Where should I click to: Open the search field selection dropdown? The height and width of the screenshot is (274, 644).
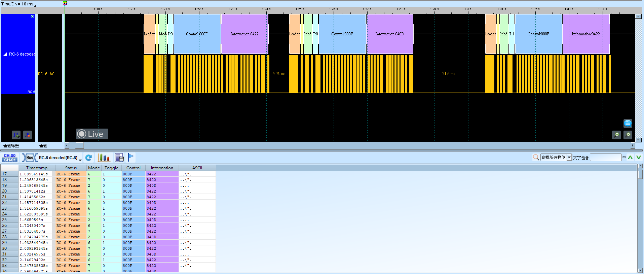coord(569,158)
